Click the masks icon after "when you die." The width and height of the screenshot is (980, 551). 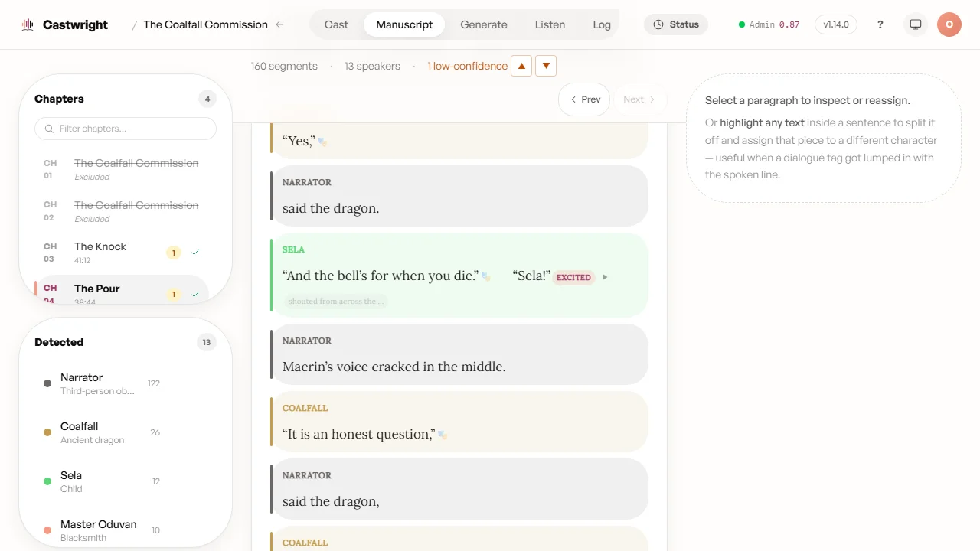485,276
